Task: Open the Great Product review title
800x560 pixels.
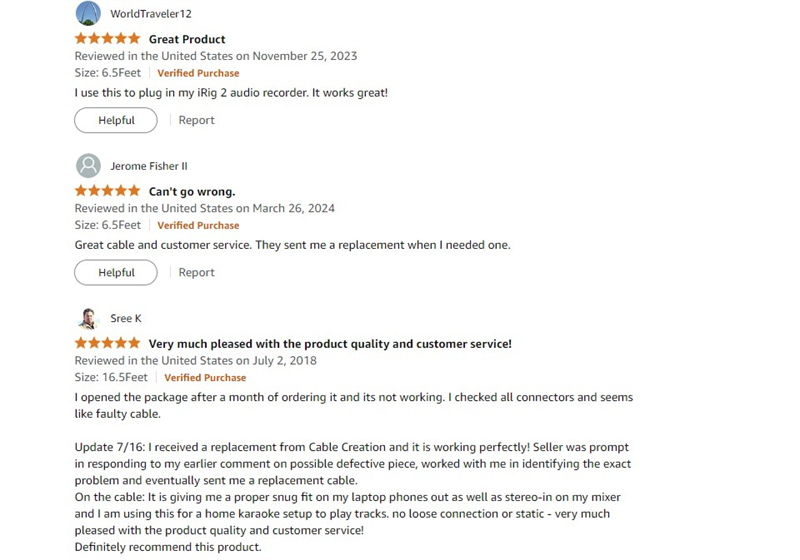Action: point(187,39)
